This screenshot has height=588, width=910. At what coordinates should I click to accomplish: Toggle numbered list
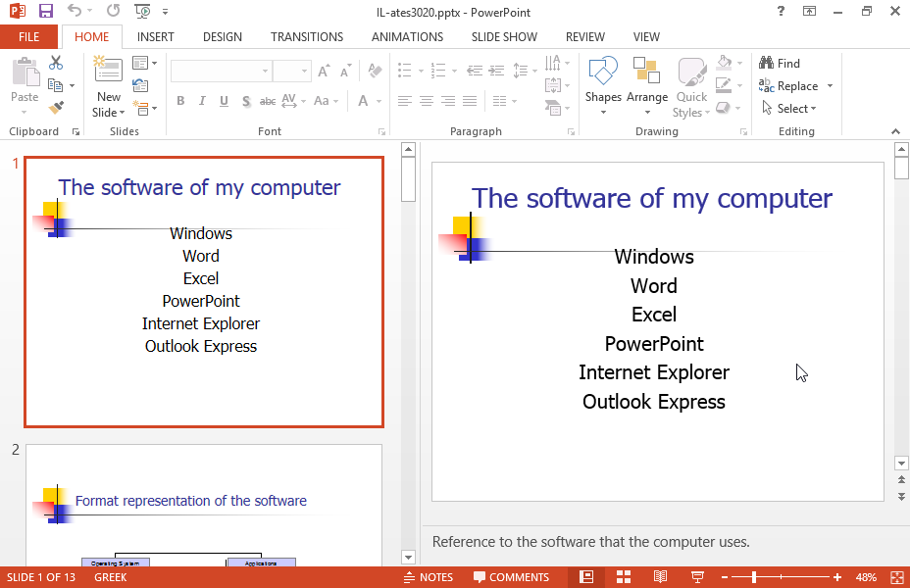click(x=438, y=71)
